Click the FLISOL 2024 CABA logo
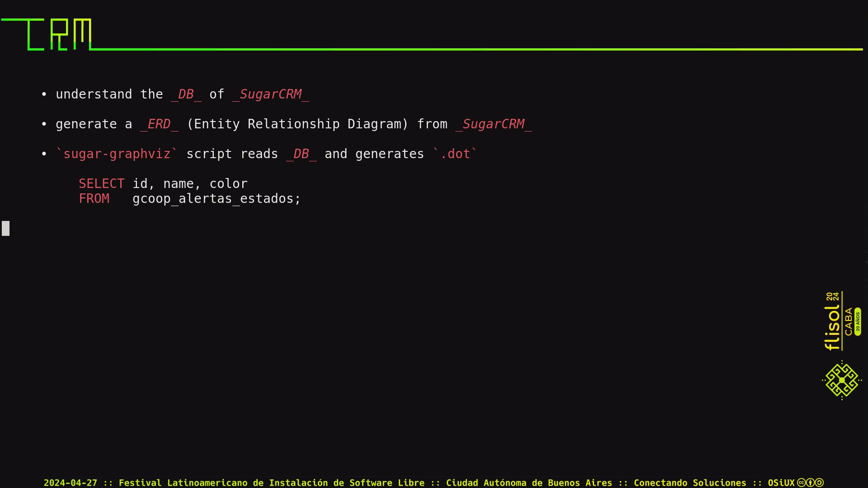The image size is (868, 488). pos(842,321)
